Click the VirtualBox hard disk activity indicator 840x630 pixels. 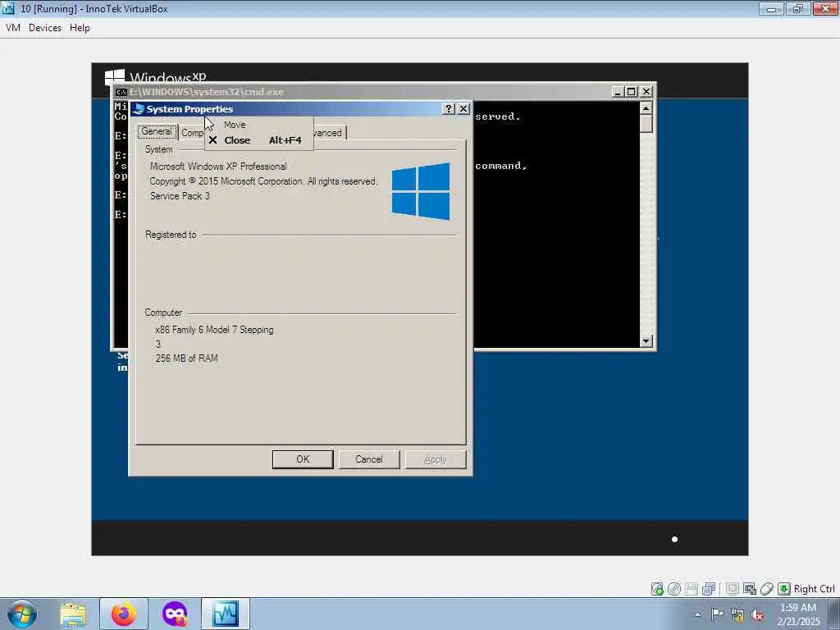pyautogui.click(x=657, y=589)
